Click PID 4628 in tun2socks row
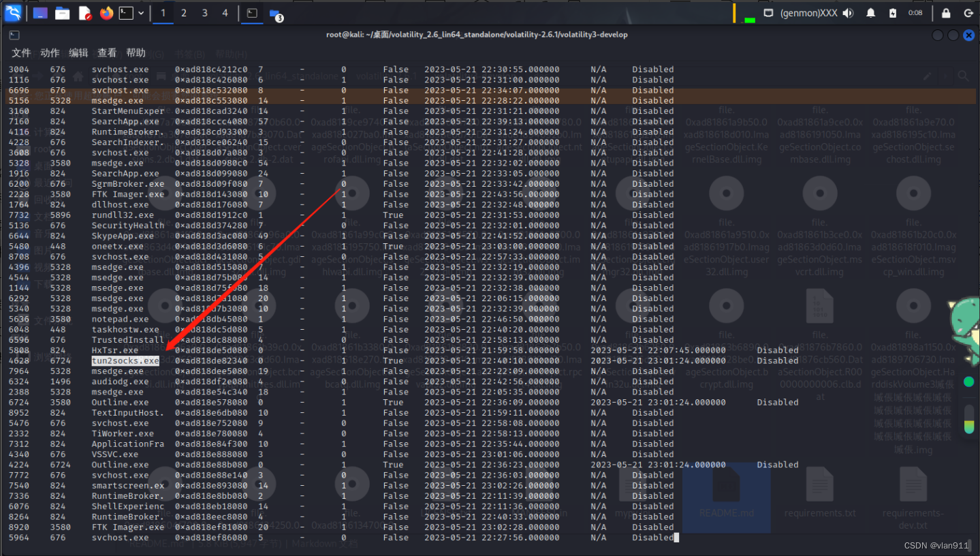 (19, 361)
